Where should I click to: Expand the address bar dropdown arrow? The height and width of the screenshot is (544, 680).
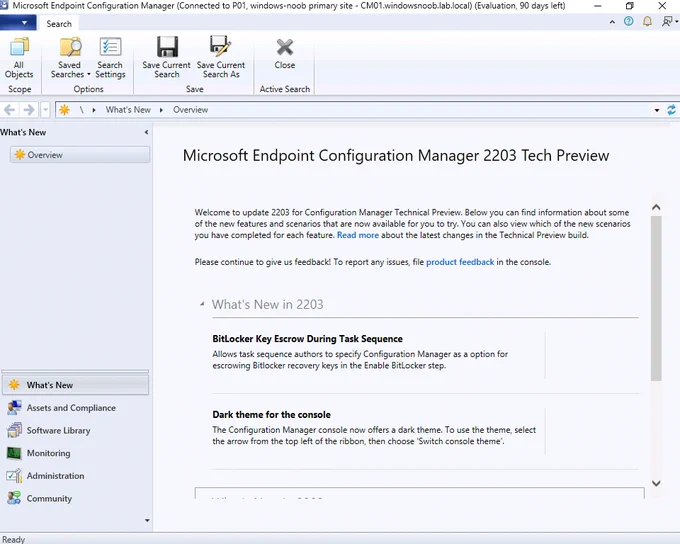(657, 110)
